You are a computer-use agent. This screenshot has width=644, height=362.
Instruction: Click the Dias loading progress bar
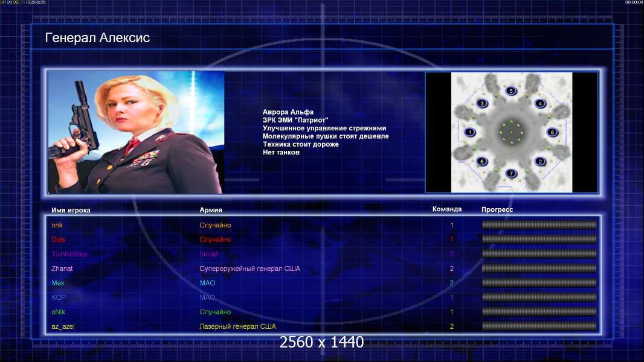[x=539, y=239]
